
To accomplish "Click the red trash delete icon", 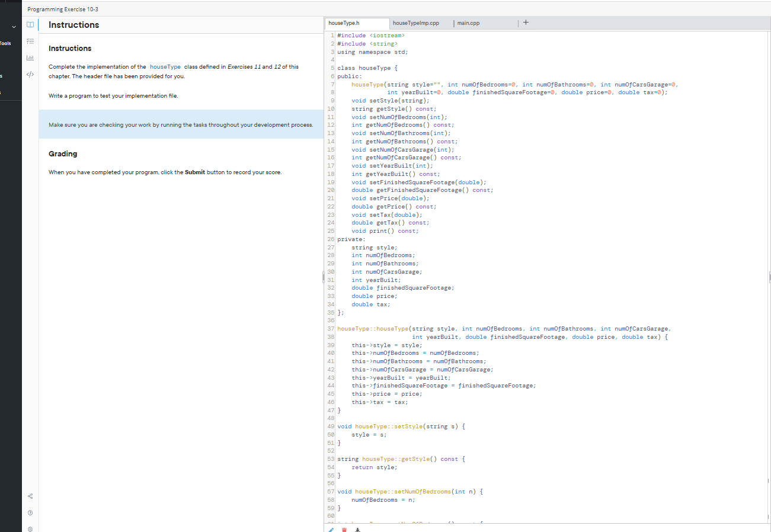I will point(344,530).
